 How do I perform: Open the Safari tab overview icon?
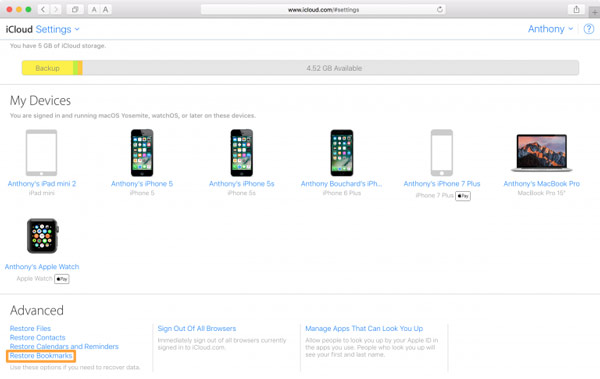(x=75, y=9)
